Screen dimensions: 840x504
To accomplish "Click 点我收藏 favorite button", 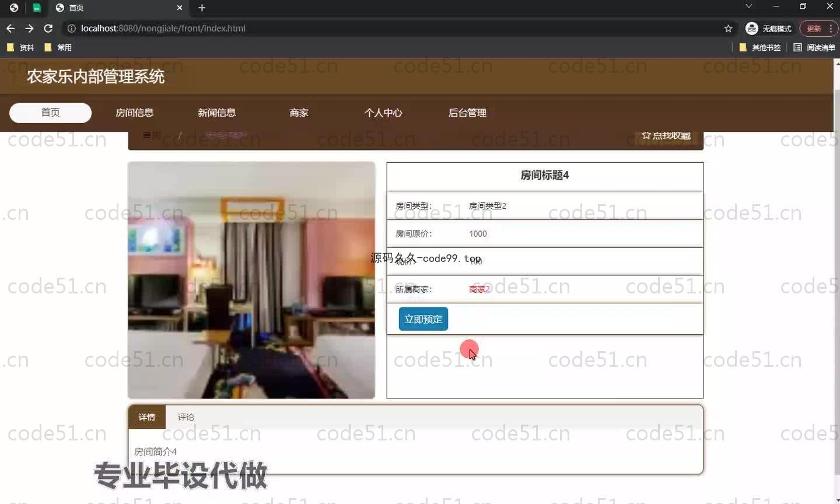I will [666, 136].
